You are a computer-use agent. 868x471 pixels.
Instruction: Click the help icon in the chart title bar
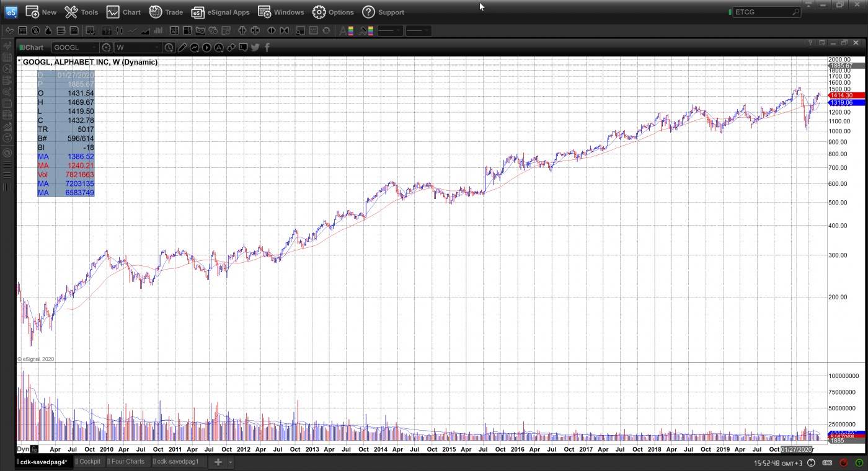pos(810,43)
